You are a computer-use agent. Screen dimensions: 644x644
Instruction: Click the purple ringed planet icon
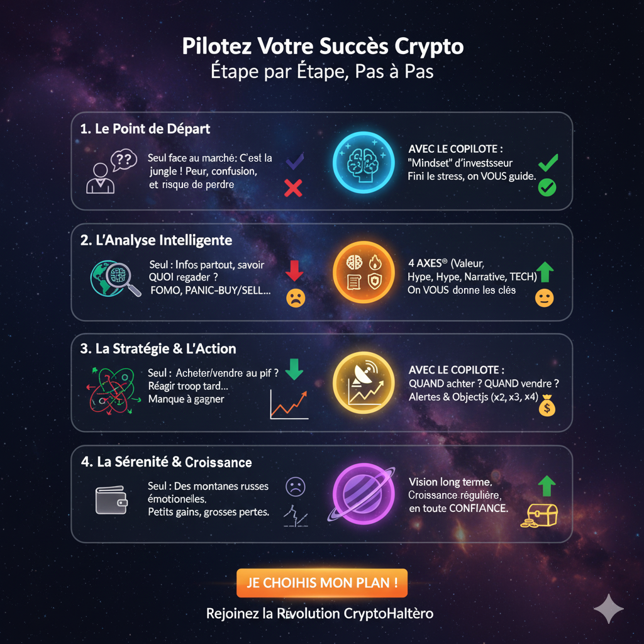click(362, 493)
